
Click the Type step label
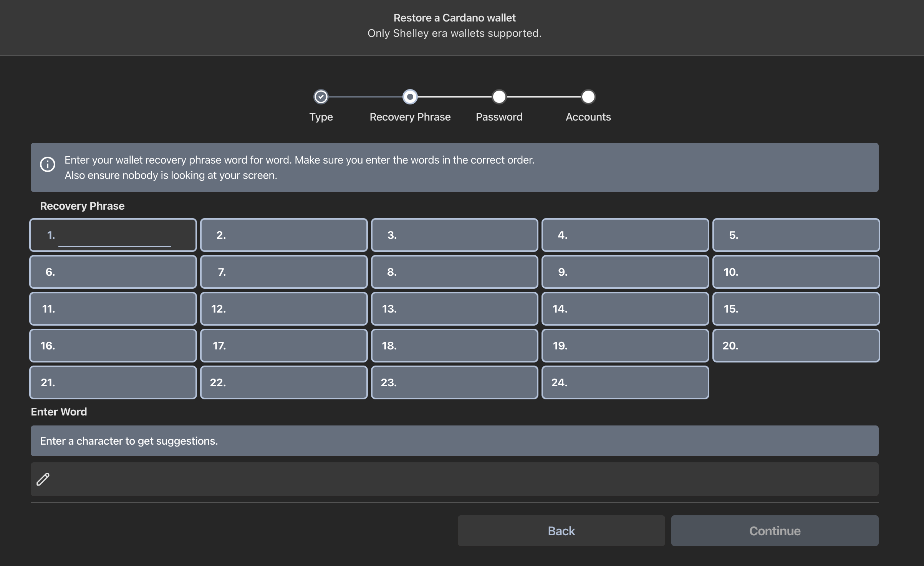click(321, 117)
